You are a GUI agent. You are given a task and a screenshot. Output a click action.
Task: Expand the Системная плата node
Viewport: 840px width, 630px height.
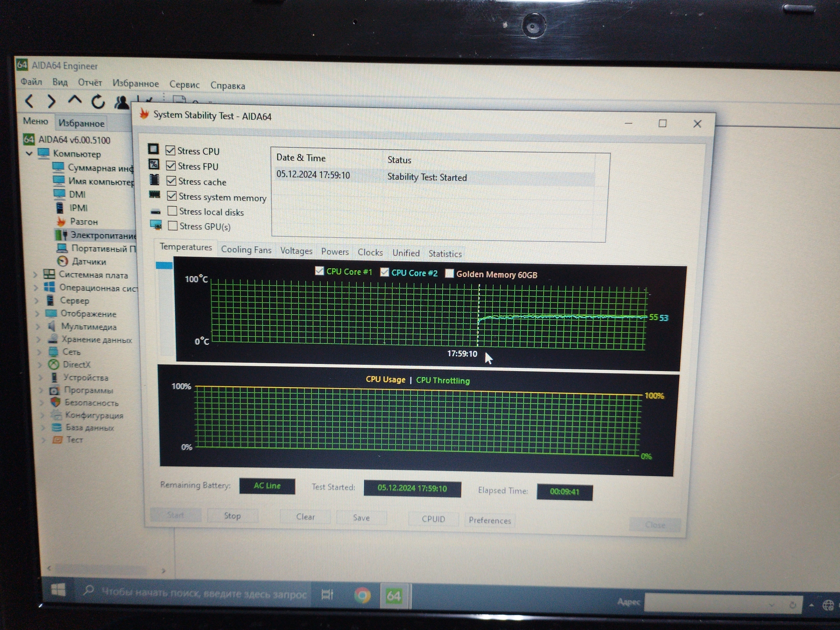[x=35, y=275]
